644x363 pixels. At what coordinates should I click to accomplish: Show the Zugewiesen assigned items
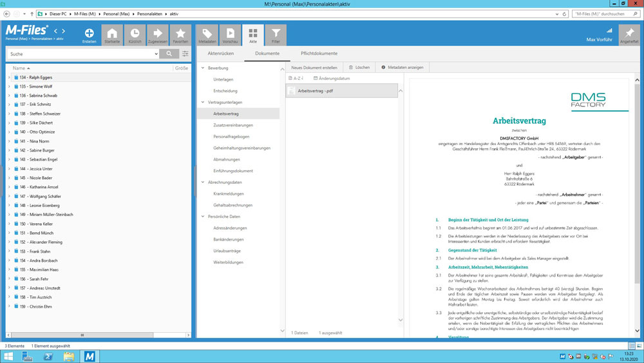pyautogui.click(x=157, y=35)
